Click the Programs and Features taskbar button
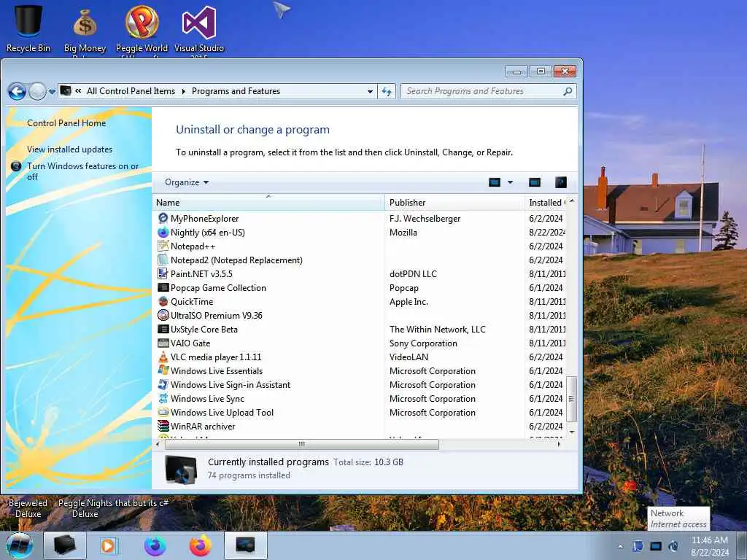Viewport: 747px width, 560px height. [245, 545]
